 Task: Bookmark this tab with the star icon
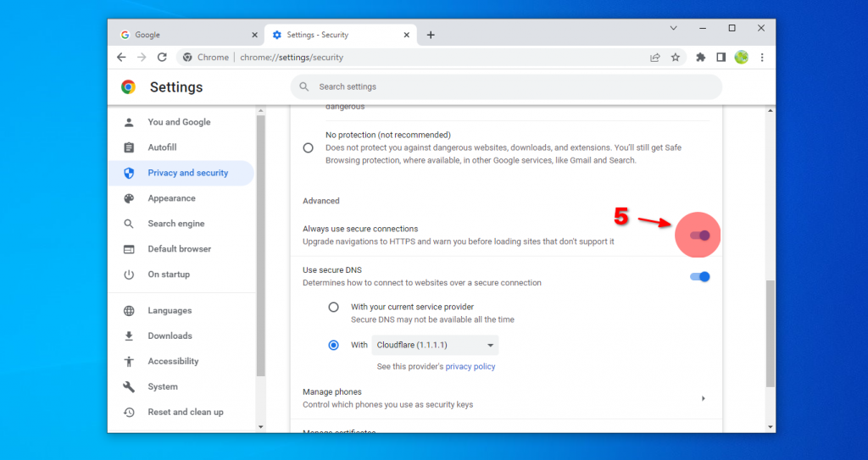(x=676, y=57)
